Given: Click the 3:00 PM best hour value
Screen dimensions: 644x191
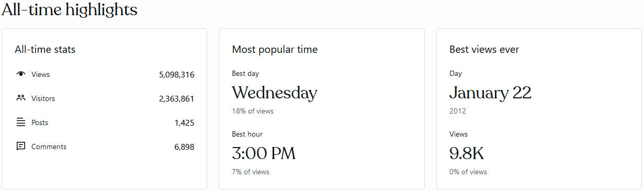Looking at the screenshot, I should coord(264,153).
